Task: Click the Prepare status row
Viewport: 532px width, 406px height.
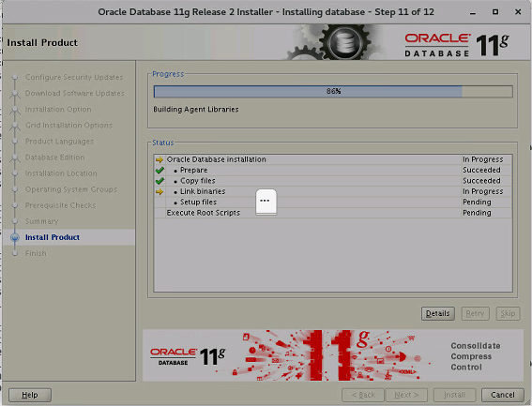Action: pyautogui.click(x=333, y=171)
